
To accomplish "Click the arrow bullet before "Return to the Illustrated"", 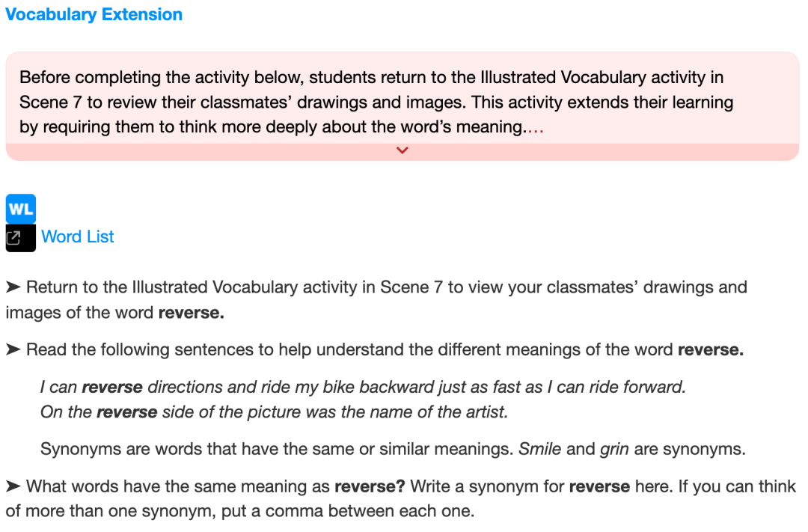I will pyautogui.click(x=13, y=287).
